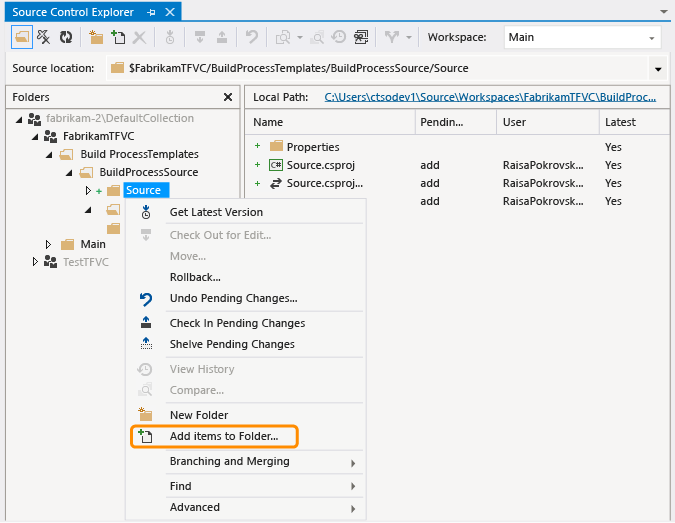
Task: Open the Branching and Merging submenu
Action: (x=245, y=461)
